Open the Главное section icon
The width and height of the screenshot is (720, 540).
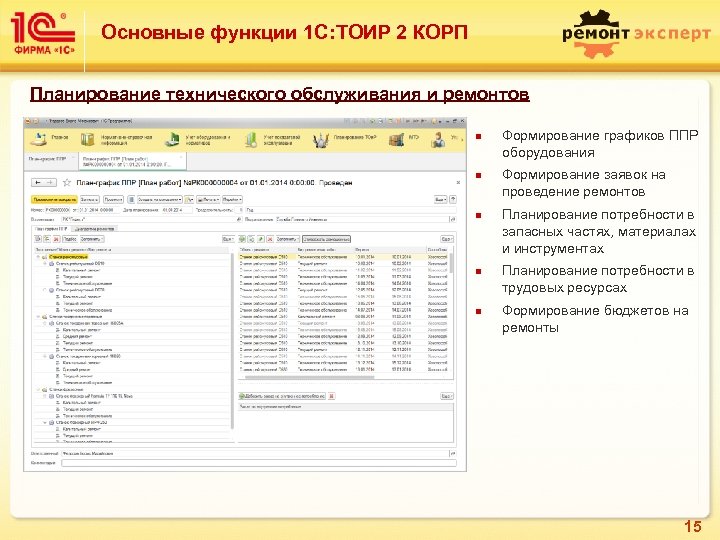pos(39,139)
